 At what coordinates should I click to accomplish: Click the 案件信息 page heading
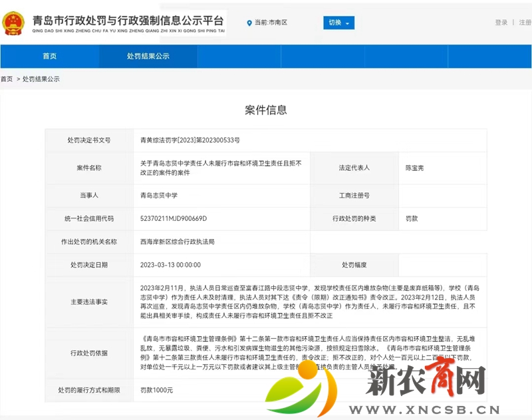(x=266, y=110)
